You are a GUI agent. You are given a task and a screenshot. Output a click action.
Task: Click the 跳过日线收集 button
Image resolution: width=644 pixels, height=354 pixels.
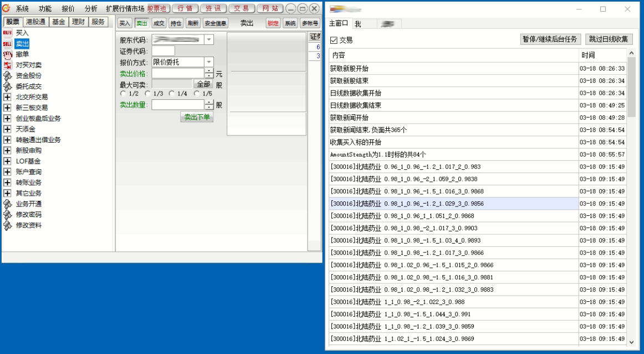(609, 39)
